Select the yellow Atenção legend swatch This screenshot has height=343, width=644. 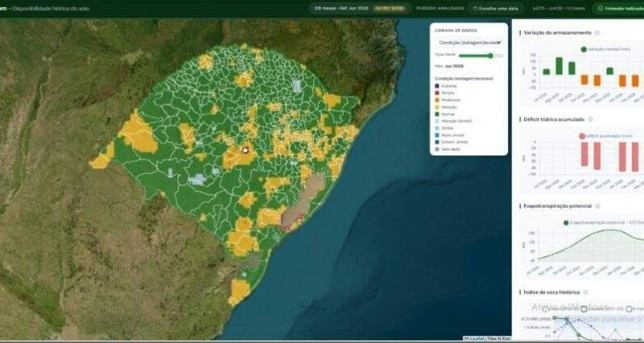tap(437, 107)
